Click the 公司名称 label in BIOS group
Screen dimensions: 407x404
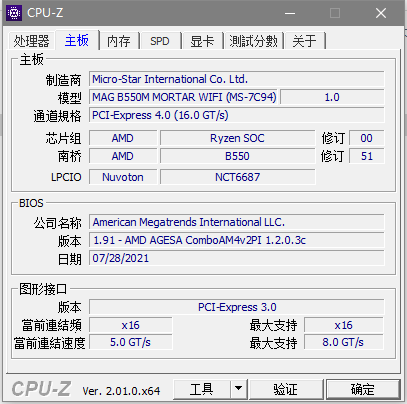point(57,223)
